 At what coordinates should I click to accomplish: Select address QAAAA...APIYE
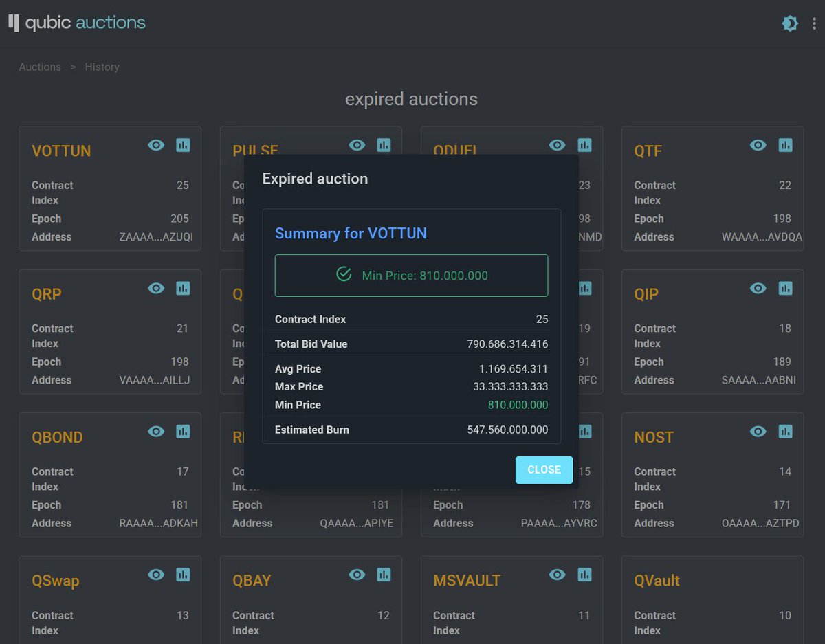pos(357,523)
